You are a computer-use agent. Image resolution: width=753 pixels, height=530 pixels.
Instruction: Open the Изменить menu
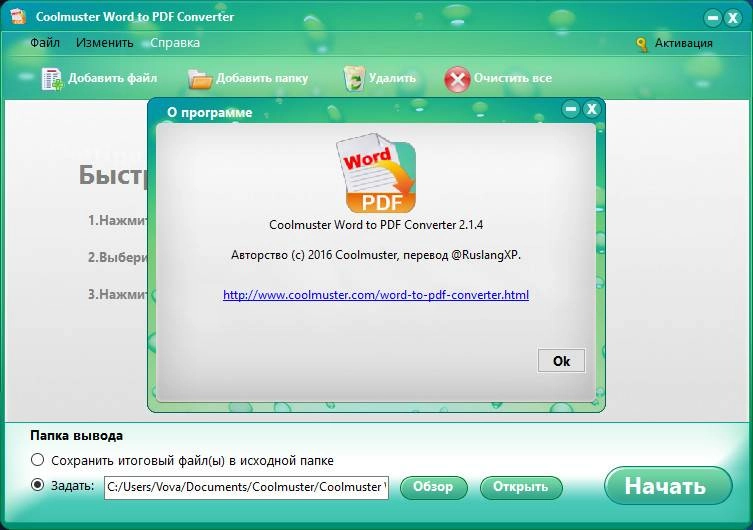(105, 43)
